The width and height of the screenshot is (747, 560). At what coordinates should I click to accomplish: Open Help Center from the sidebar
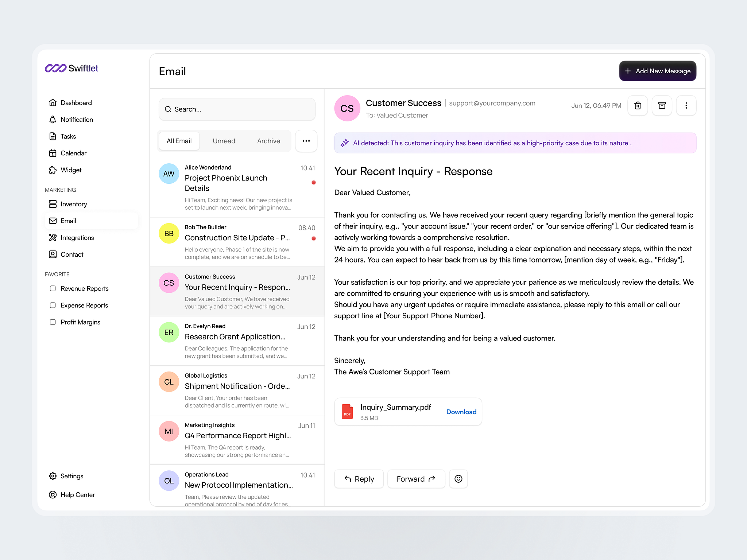coord(77,495)
